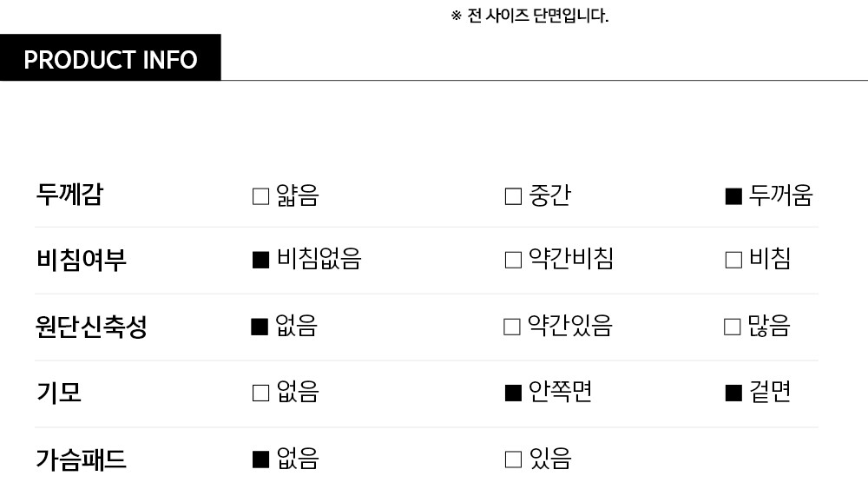Check the 많음 stretch checkbox

[x=733, y=327]
